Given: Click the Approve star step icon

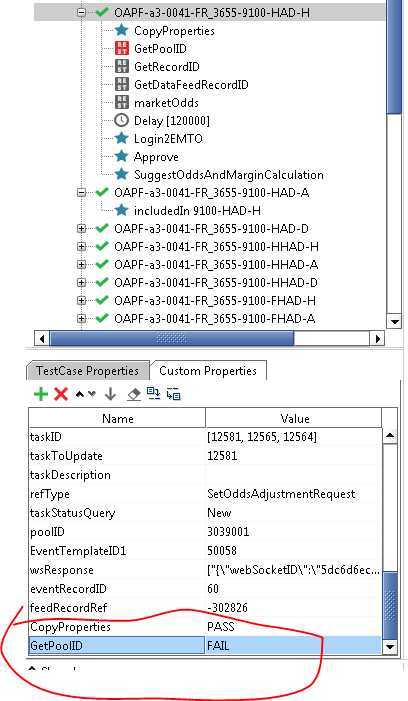Looking at the screenshot, I should [x=121, y=156].
